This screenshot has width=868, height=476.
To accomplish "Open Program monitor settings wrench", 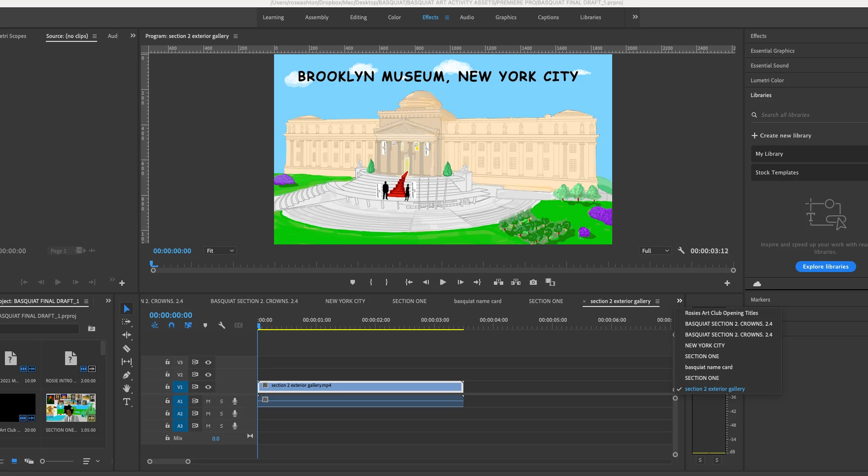I will [681, 250].
